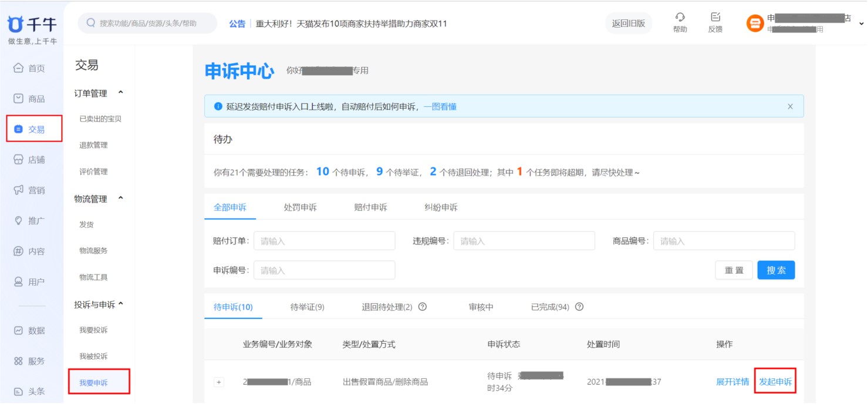Image resolution: width=868 pixels, height=406 pixels.
Task: Switch to the 待举证(9) tab
Action: 307,307
